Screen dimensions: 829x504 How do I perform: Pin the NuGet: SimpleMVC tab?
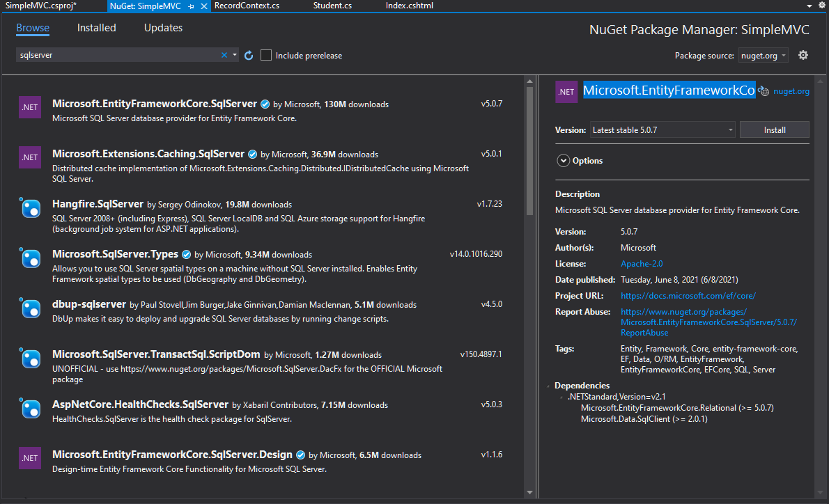click(191, 6)
